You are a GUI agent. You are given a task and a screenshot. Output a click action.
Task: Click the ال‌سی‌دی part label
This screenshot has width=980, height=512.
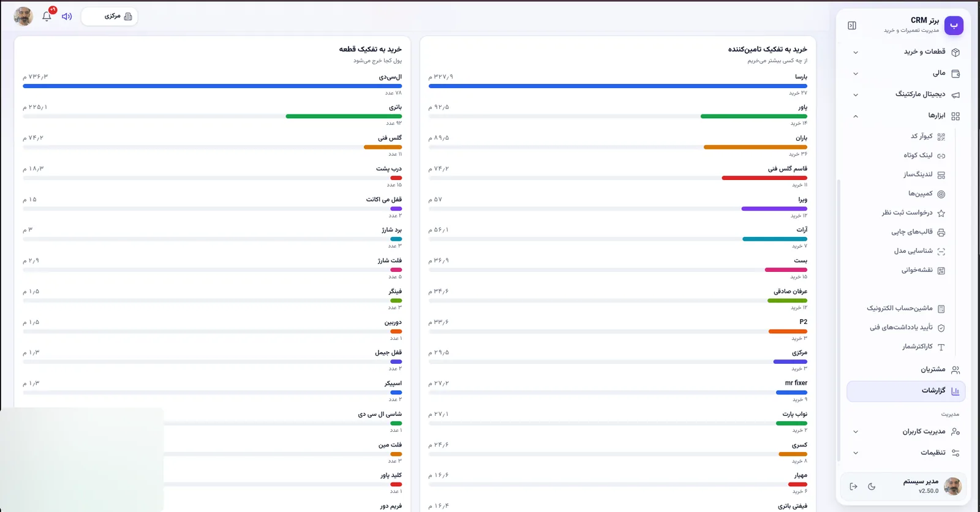390,77
